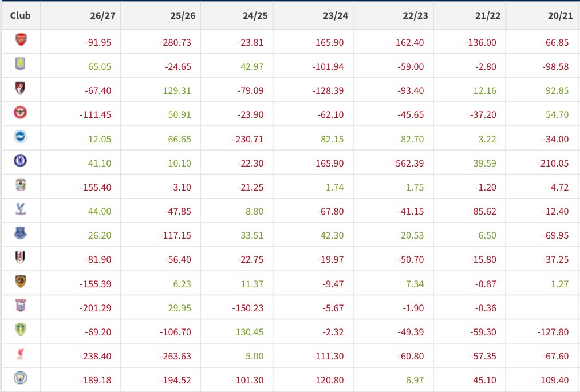This screenshot has height=392, width=580.
Task: Select Crystal Palace's 21/22 value -85.62
Action: coord(483,211)
